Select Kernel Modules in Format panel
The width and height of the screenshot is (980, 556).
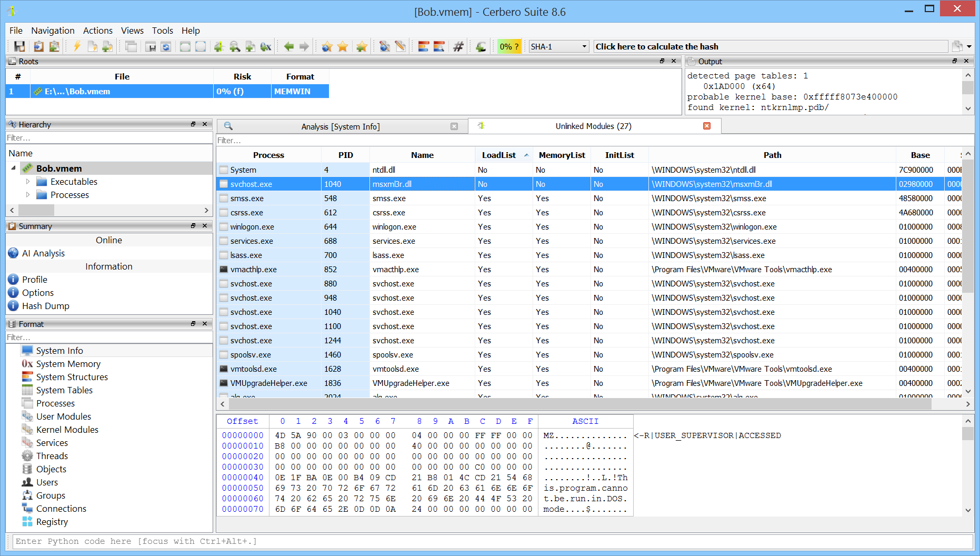(x=67, y=430)
